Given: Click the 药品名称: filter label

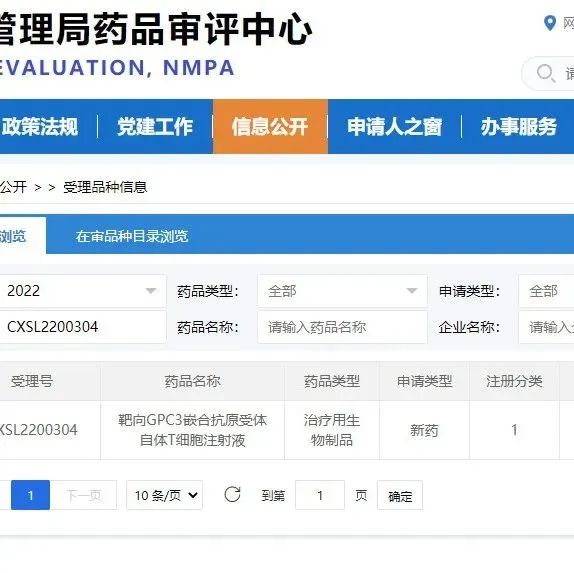Looking at the screenshot, I should click(208, 327).
